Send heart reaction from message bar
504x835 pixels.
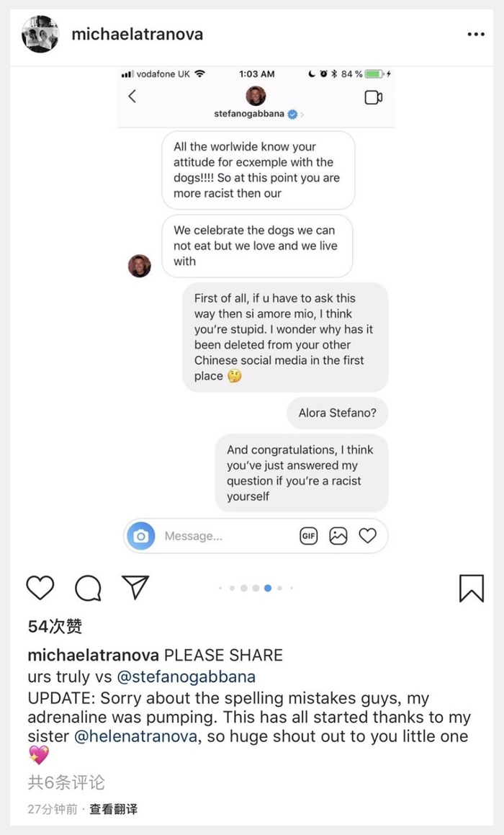coord(368,535)
